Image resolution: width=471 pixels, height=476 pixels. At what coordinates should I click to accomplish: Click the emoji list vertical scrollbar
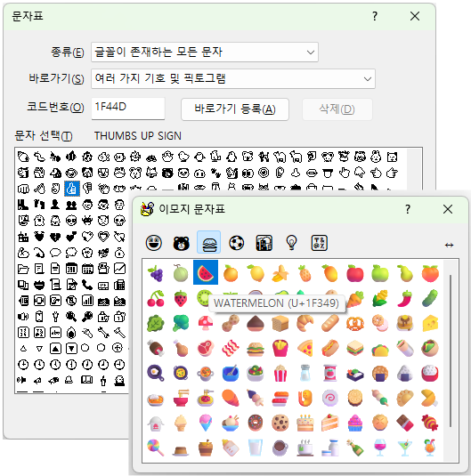click(x=451, y=351)
